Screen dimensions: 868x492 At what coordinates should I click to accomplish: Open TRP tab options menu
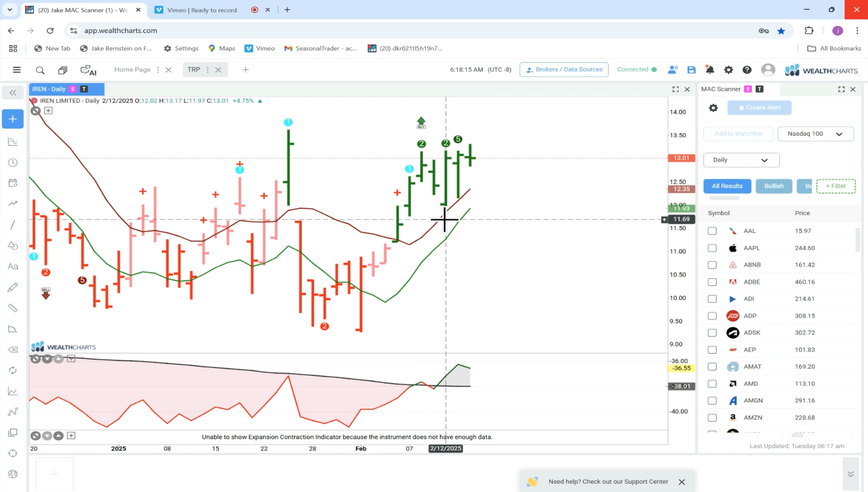click(x=207, y=70)
